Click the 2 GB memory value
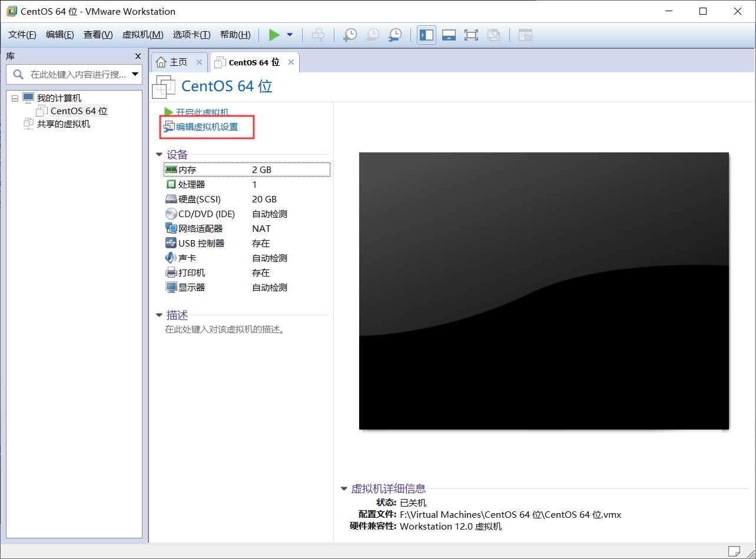 pos(261,169)
